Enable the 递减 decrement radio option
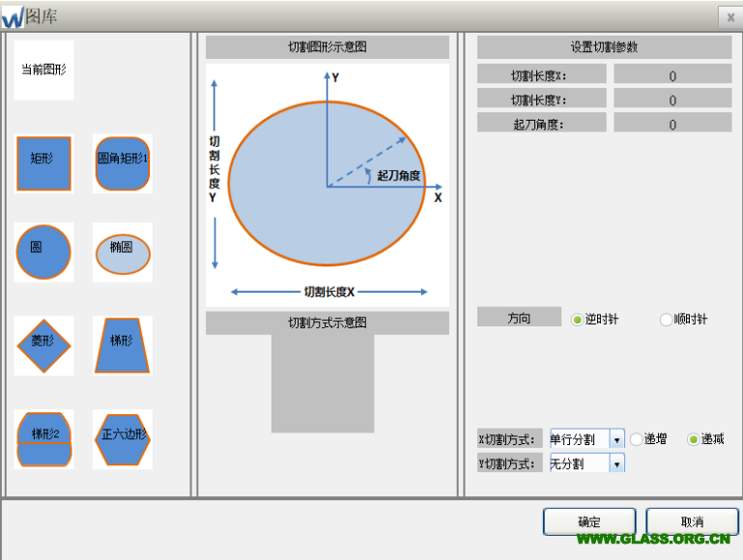743x560 pixels. pyautogui.click(x=693, y=439)
